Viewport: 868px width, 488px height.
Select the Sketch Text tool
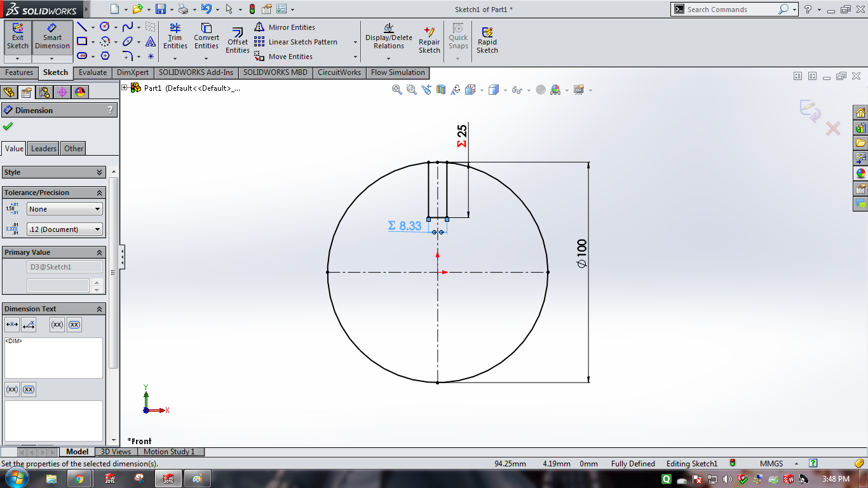151,41
